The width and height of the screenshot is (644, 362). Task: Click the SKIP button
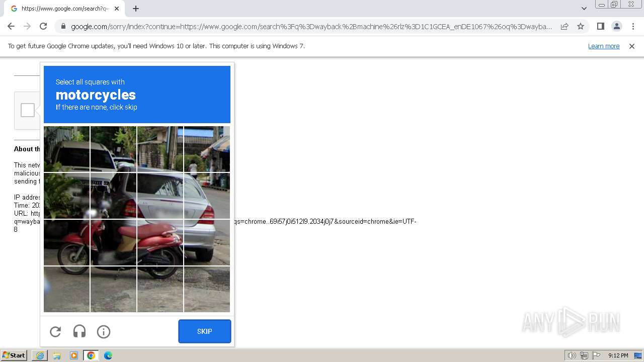(205, 331)
